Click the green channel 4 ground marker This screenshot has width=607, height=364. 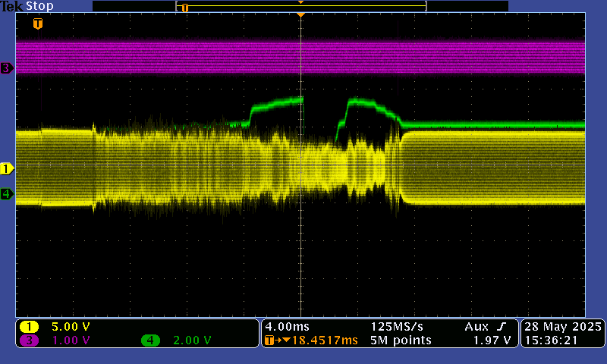(x=7, y=194)
